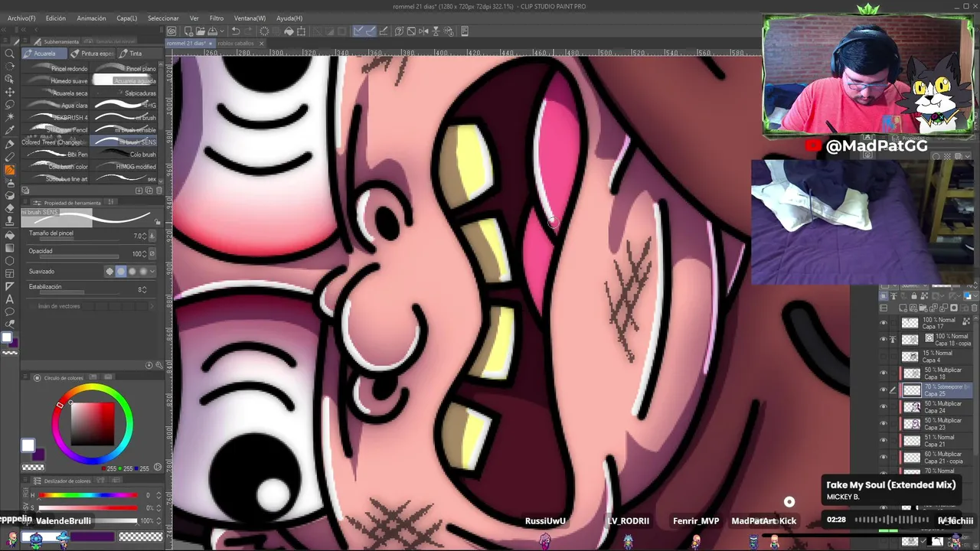Image resolution: width=980 pixels, height=551 pixels.
Task: Click the Save icon in top toolbar
Action: [x=211, y=31]
